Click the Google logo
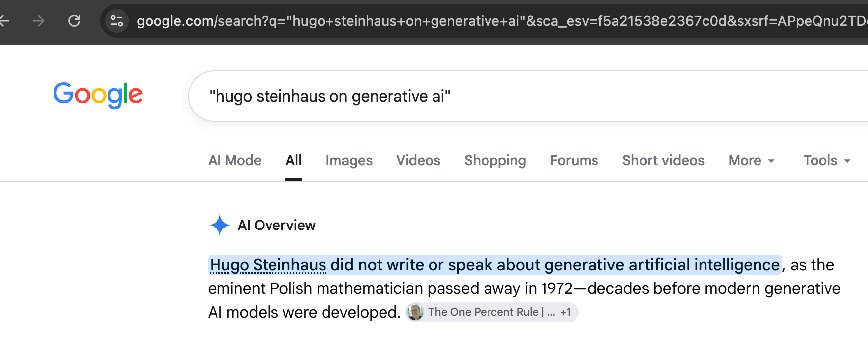This screenshot has height=342, width=868. (x=98, y=95)
